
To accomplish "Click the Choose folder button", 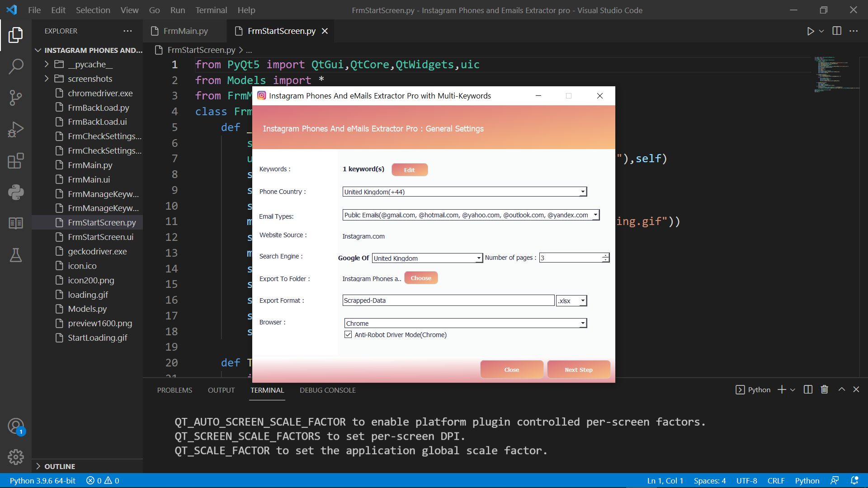I will click(x=421, y=278).
